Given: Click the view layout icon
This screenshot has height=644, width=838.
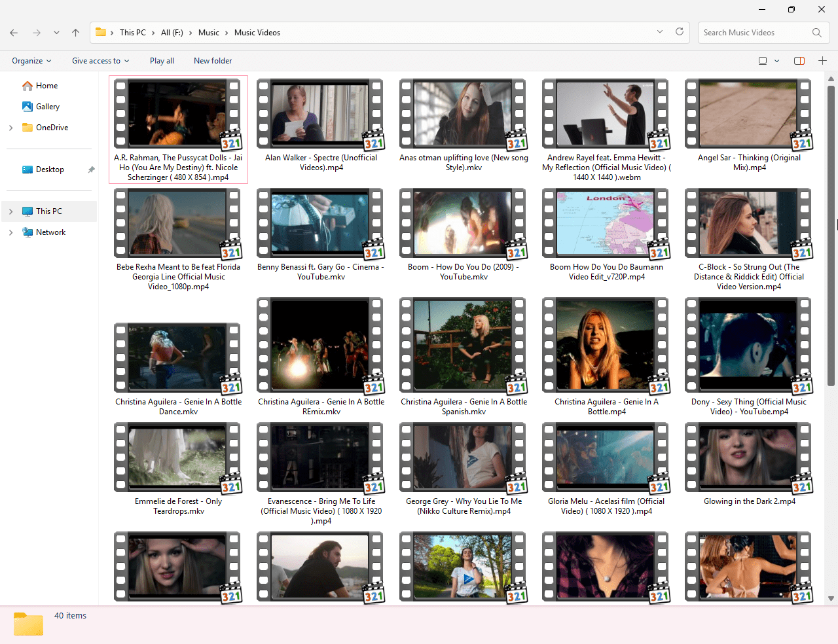Looking at the screenshot, I should (x=763, y=61).
